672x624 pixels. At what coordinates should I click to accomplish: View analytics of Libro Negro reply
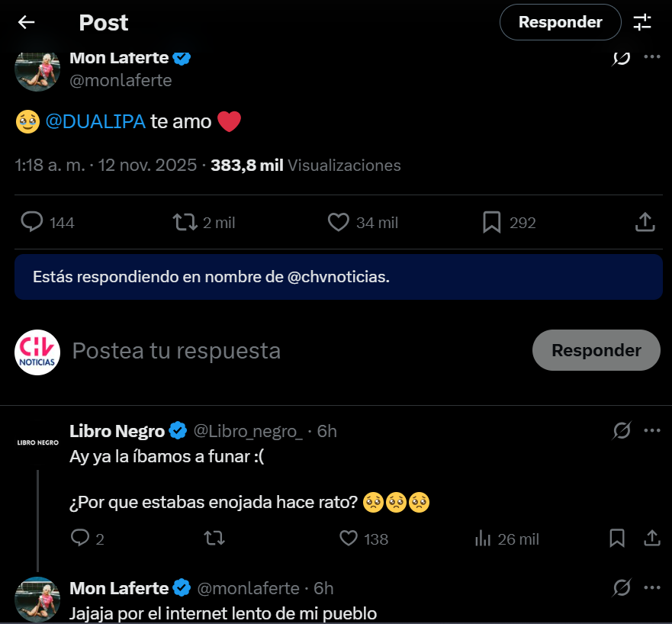pos(483,539)
